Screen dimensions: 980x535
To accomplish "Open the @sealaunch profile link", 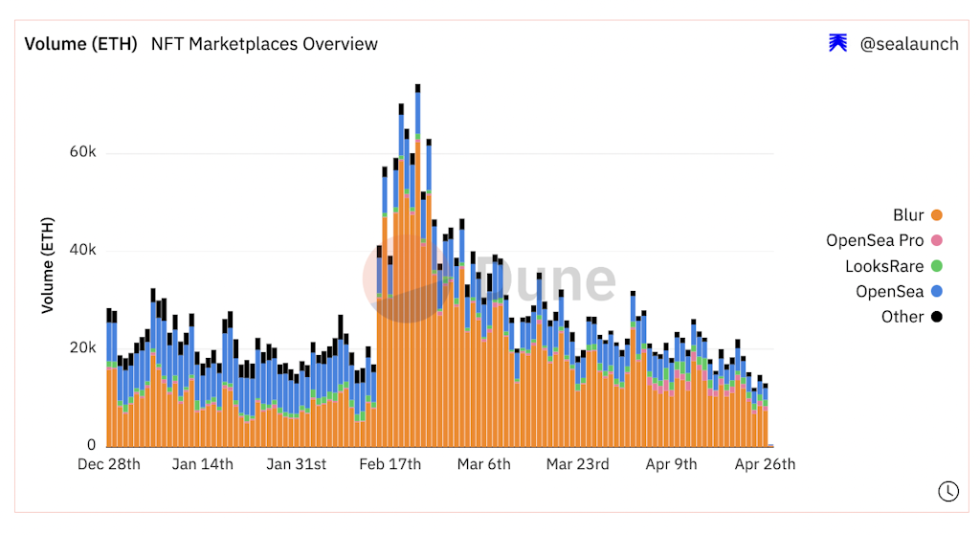I will point(908,44).
